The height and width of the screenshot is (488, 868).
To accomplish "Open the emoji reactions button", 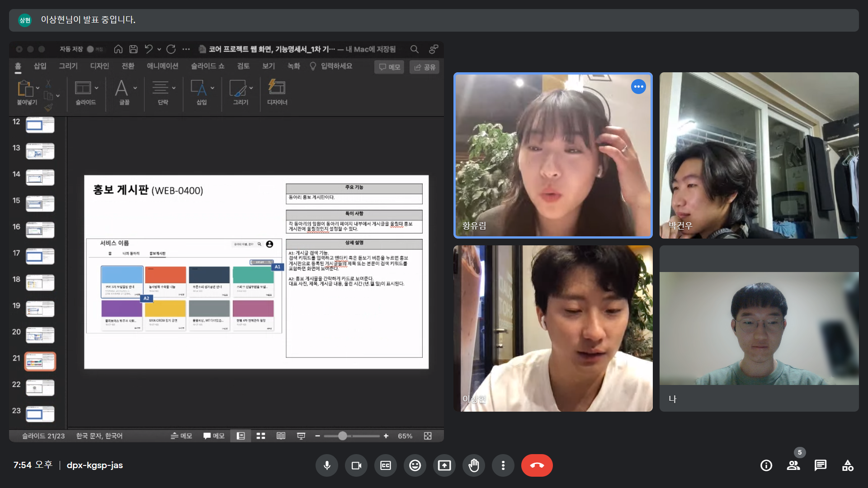I will tap(415, 465).
